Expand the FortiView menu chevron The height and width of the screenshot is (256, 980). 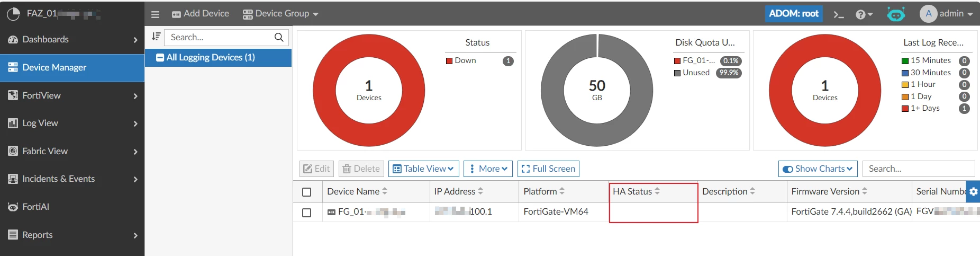(135, 96)
